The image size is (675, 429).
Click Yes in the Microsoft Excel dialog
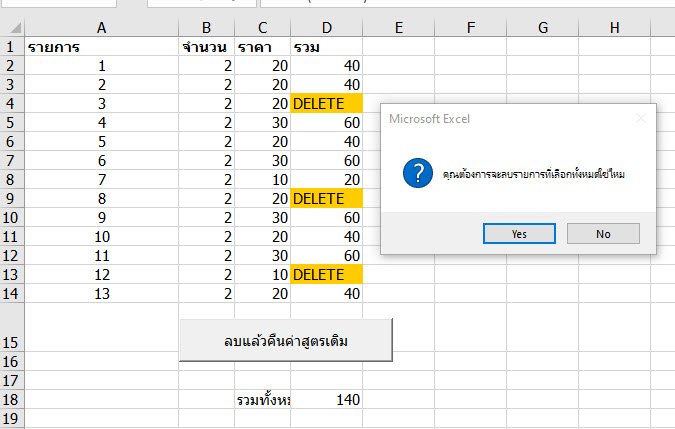coord(518,233)
